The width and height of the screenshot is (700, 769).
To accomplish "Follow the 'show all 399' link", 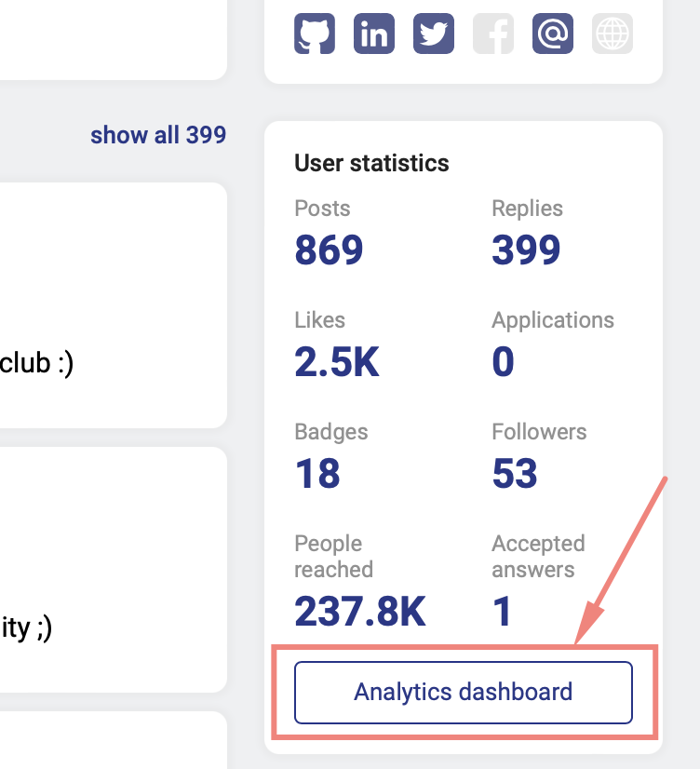I will coord(157,135).
